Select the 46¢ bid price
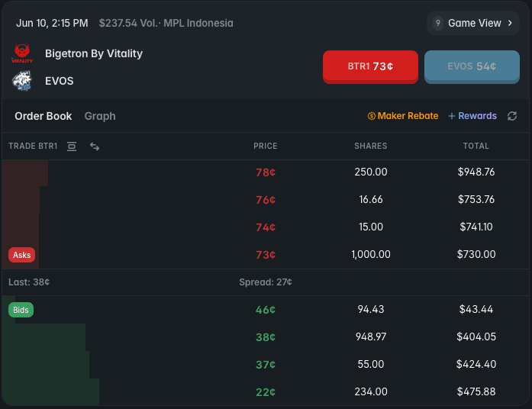This screenshot has width=532, height=409. click(266, 310)
